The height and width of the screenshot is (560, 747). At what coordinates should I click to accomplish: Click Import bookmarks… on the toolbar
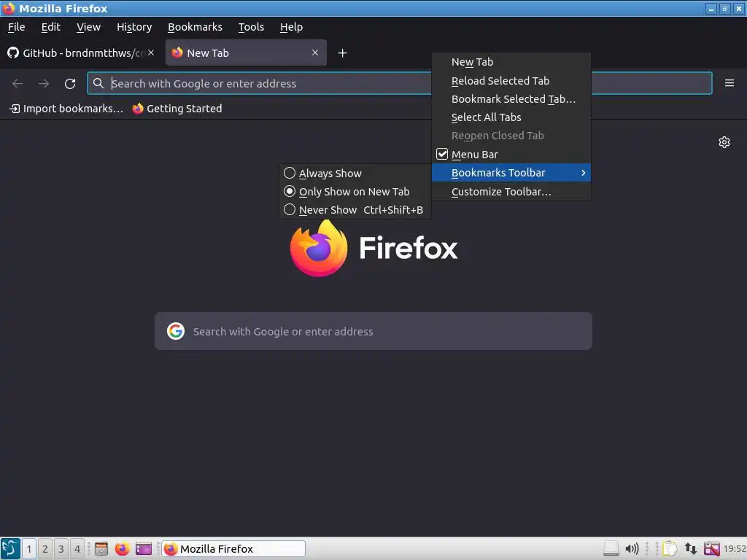coord(66,109)
